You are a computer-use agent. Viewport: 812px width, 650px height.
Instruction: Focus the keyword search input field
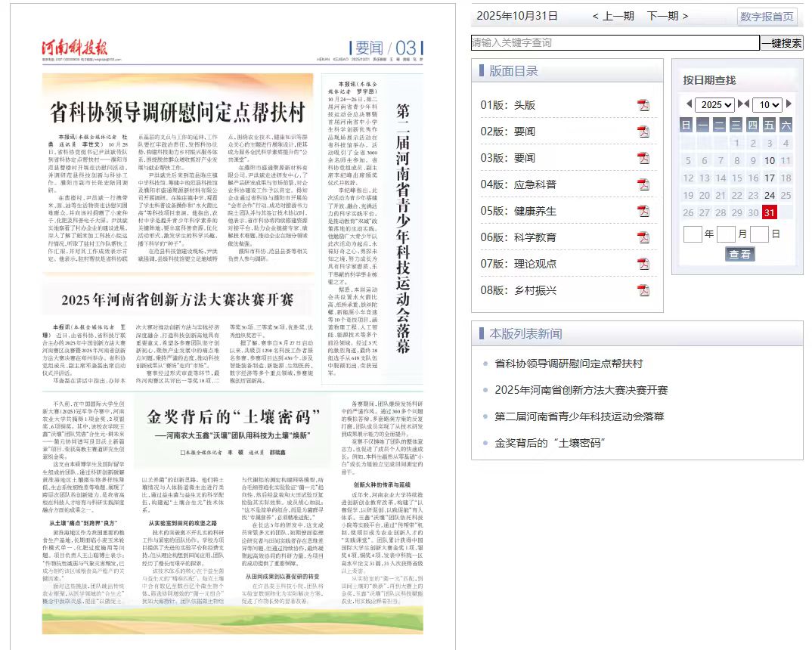[x=615, y=43]
